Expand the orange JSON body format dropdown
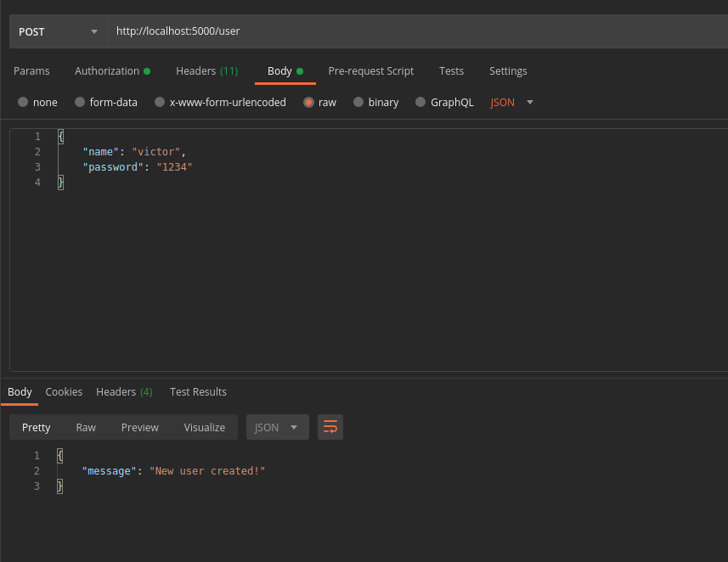Viewport: 728px width, 562px height. coord(512,103)
